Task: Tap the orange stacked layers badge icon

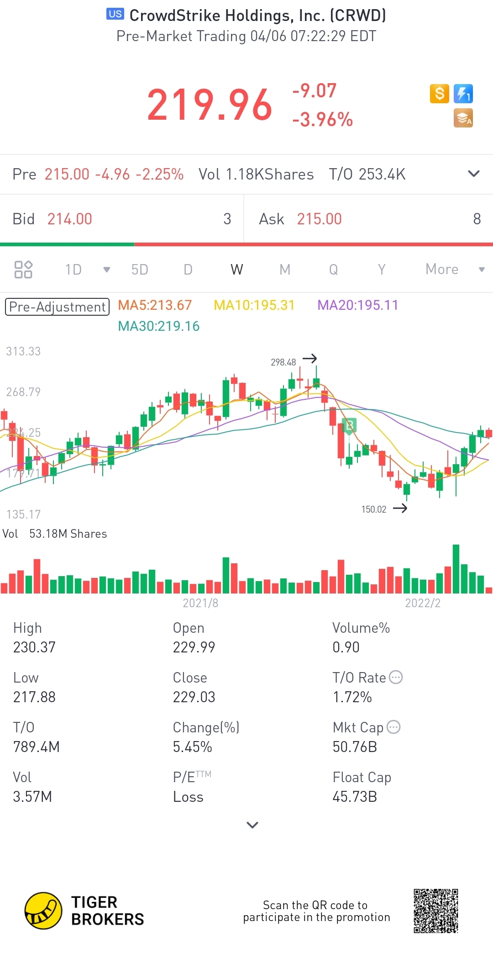Action: point(463,118)
